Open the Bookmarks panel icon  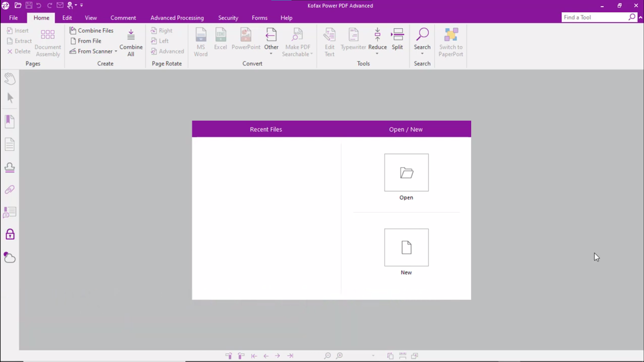click(10, 121)
